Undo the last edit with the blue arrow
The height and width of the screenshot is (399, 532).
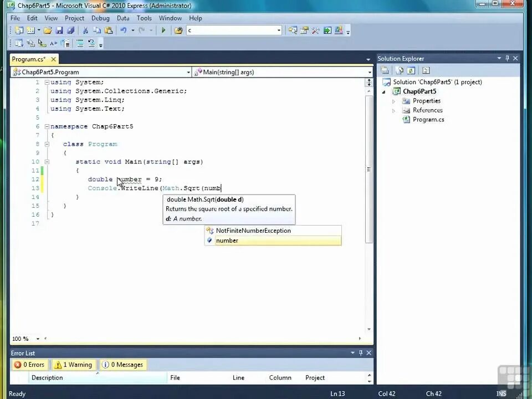coord(124,30)
